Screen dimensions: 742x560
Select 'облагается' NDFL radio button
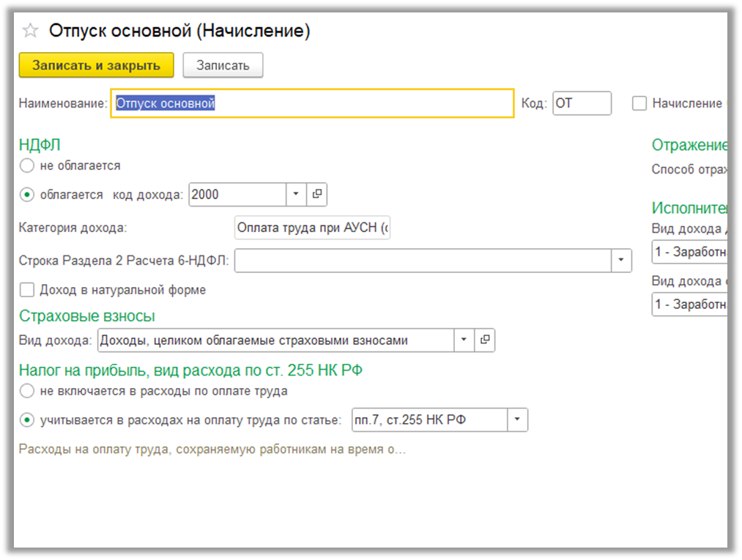coord(27,195)
